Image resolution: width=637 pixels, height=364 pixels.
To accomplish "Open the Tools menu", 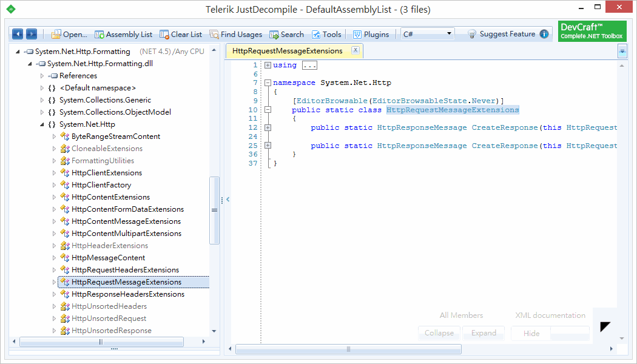I will pos(326,35).
